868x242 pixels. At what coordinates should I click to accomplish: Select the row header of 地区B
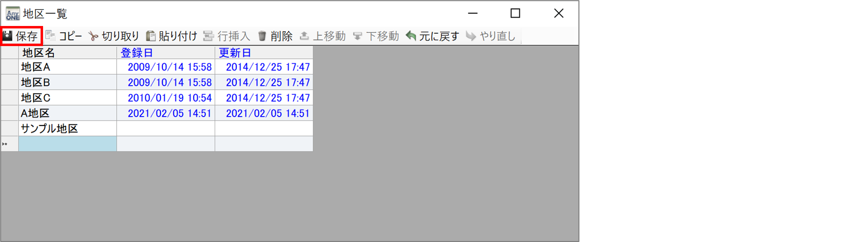tap(10, 82)
